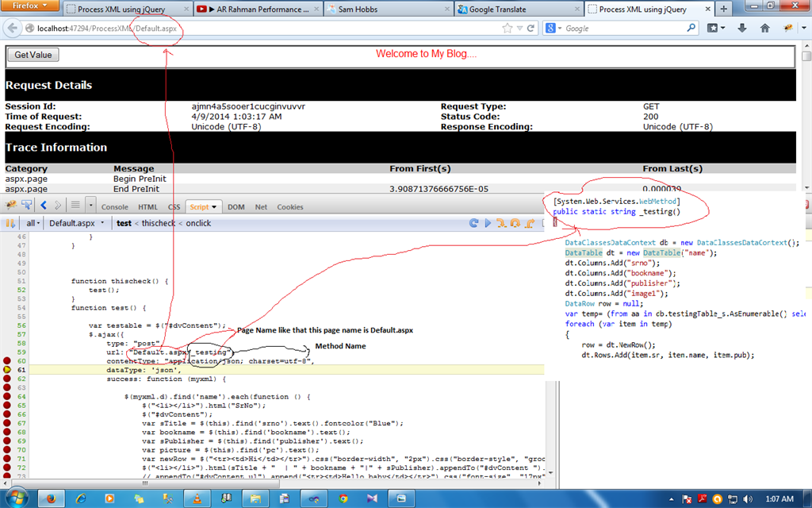The width and height of the screenshot is (812, 508).
Task: Close the Google Translate tab
Action: [x=577, y=9]
